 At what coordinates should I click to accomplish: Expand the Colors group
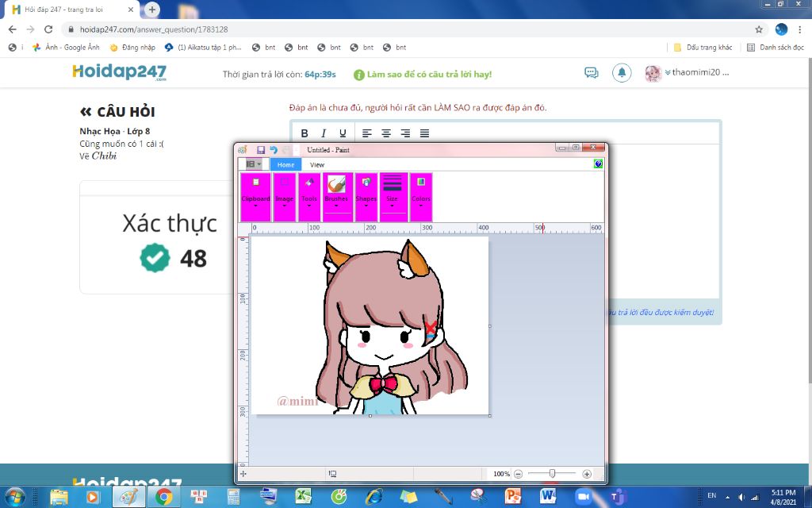[421, 198]
